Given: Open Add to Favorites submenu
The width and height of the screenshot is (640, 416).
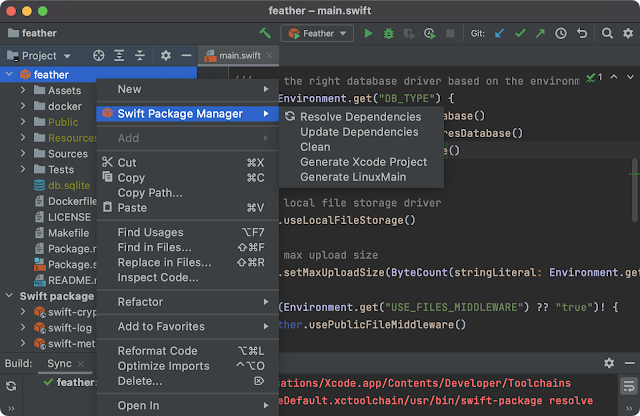Looking at the screenshot, I should [x=188, y=327].
